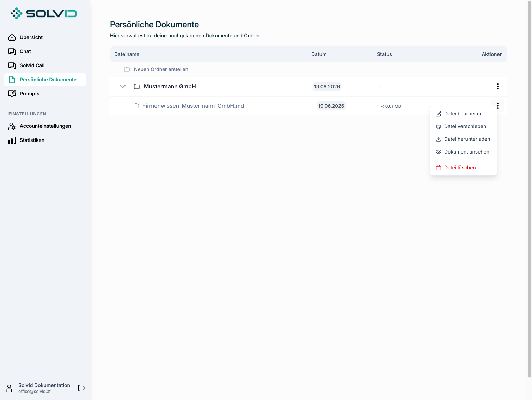The width and height of the screenshot is (532, 400).
Task: Click the Dateiname column header
Action: click(127, 54)
